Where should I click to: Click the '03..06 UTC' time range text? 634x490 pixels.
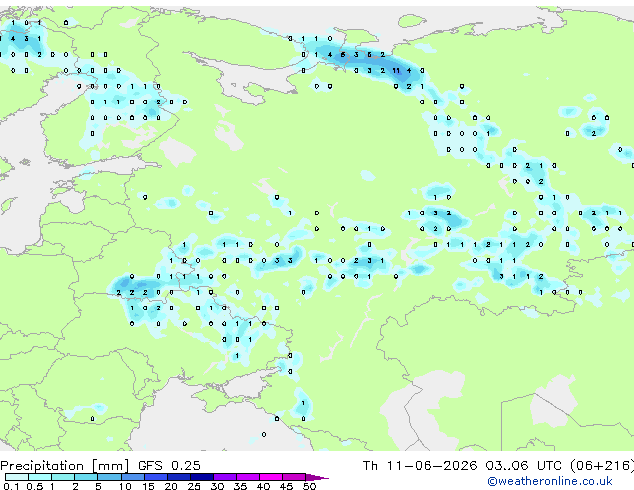(x=524, y=466)
